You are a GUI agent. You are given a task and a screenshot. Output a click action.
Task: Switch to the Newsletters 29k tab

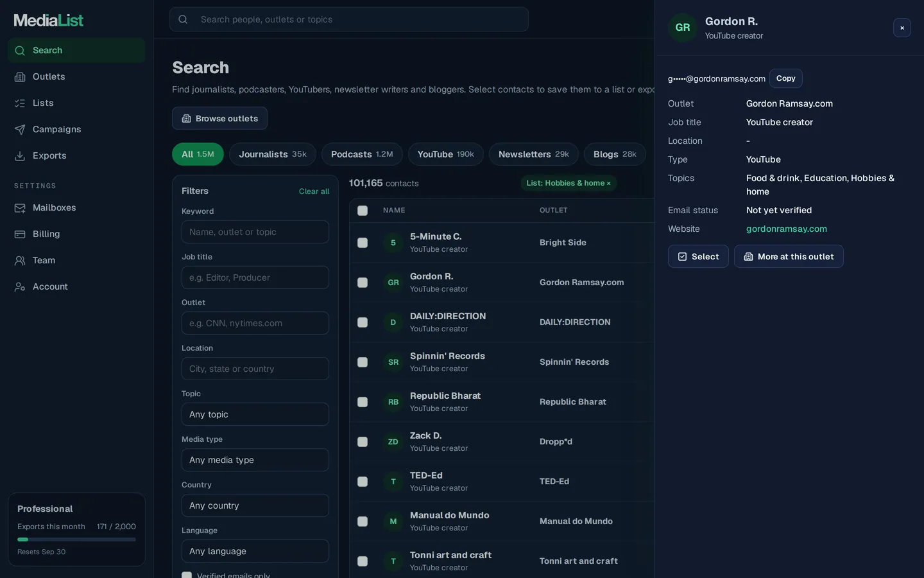[x=534, y=154]
